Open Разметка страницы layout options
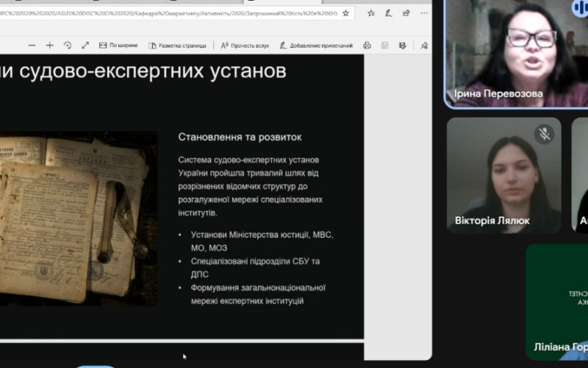 click(177, 46)
